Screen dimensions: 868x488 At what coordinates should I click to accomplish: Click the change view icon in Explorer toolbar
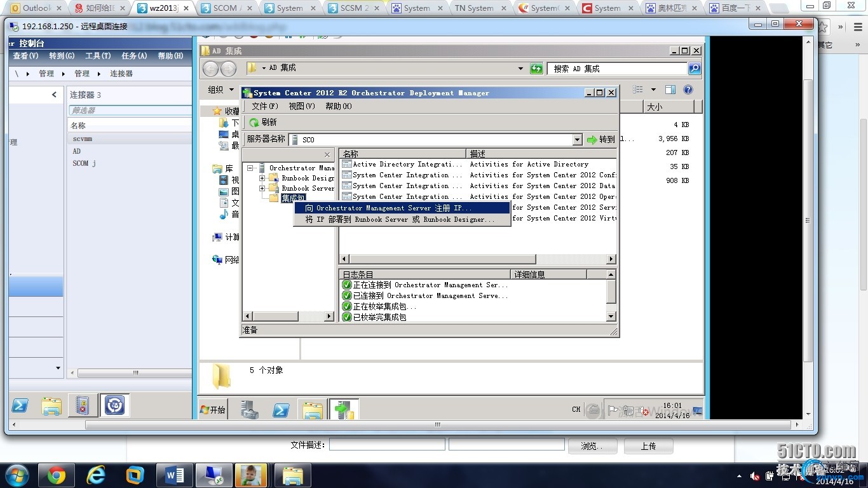coord(638,90)
